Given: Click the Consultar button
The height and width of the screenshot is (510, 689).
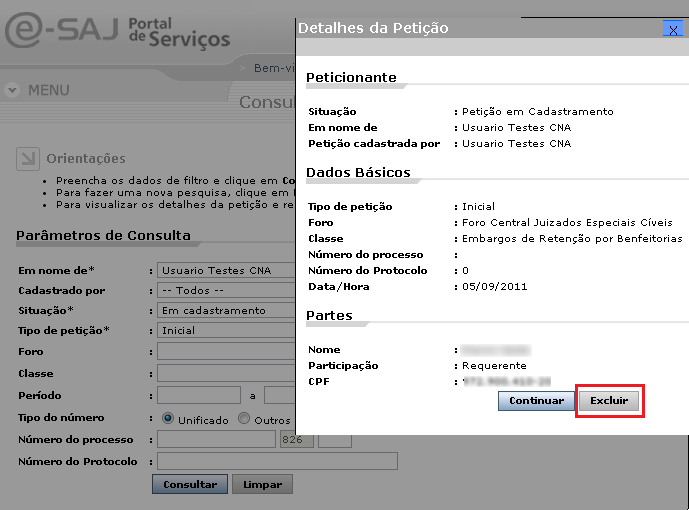Looking at the screenshot, I should [190, 485].
